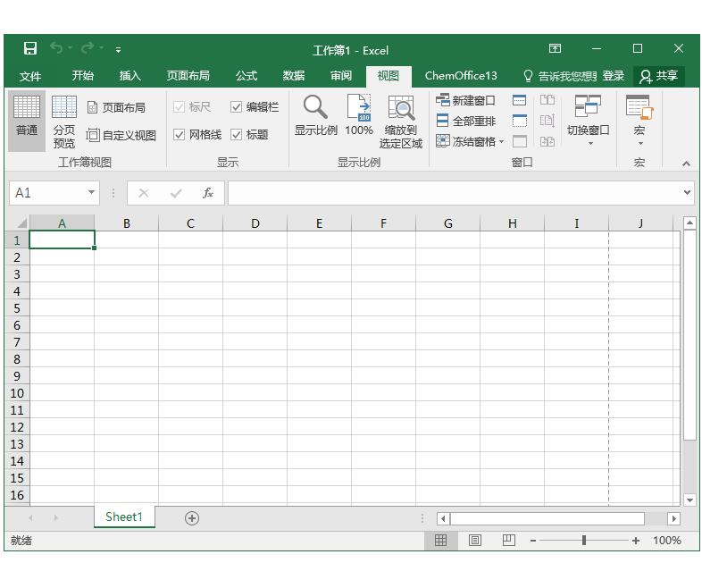Open the Customize Quick Access Toolbar menu
The height and width of the screenshot is (588, 702).
pyautogui.click(x=118, y=50)
